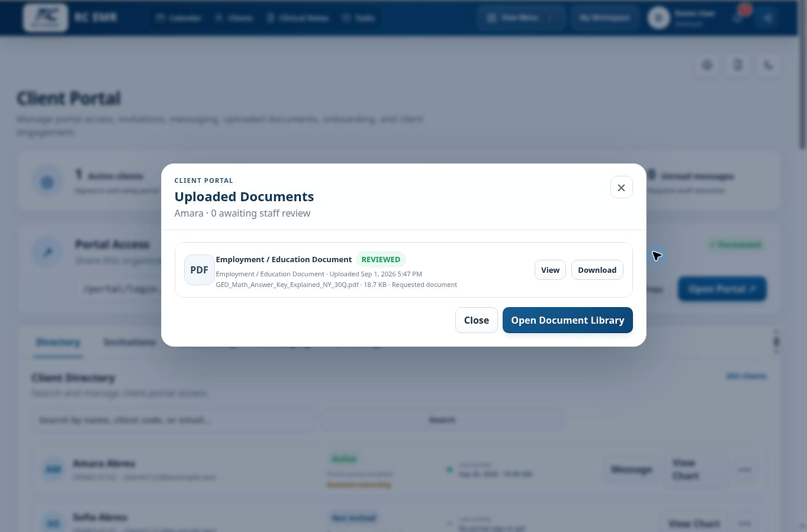Click the user avatar in the header
Viewport: 807px width, 532px height.
click(x=658, y=18)
